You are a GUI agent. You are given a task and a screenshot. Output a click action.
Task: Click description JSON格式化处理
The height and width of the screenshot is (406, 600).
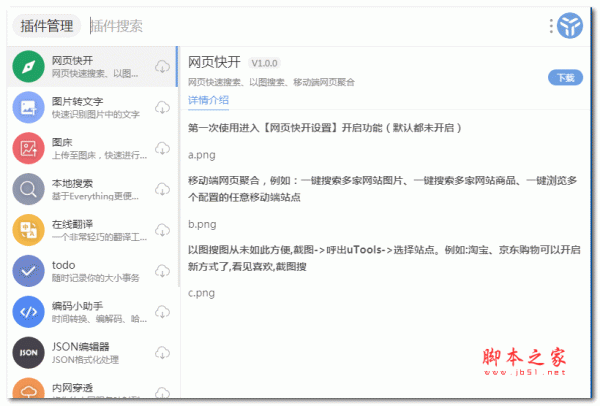click(x=85, y=360)
